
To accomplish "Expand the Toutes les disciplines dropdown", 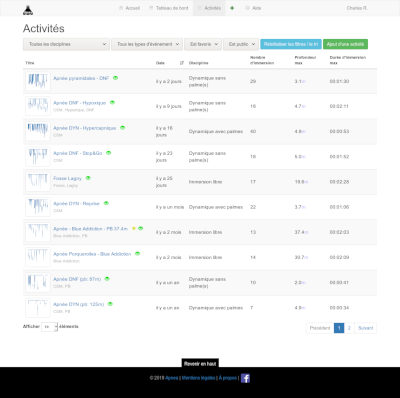I will click(66, 44).
